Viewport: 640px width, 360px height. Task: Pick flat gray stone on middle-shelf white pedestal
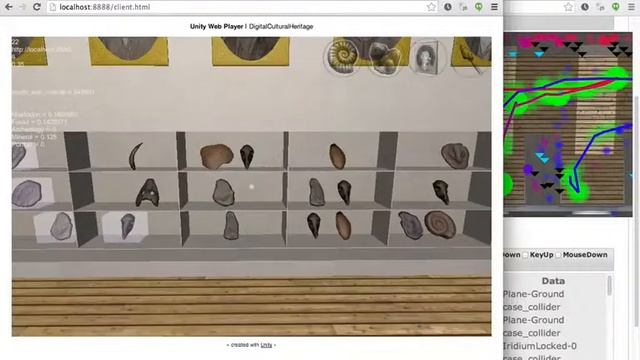click(27, 193)
